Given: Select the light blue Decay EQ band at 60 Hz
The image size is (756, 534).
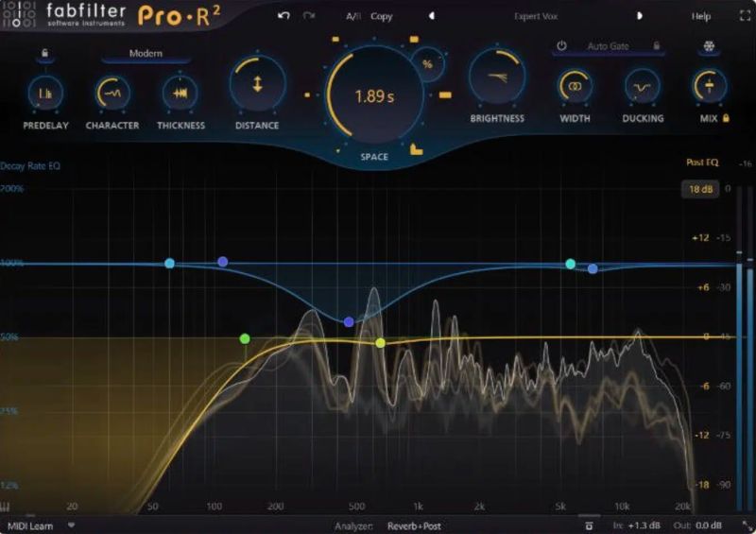Looking at the screenshot, I should [169, 264].
